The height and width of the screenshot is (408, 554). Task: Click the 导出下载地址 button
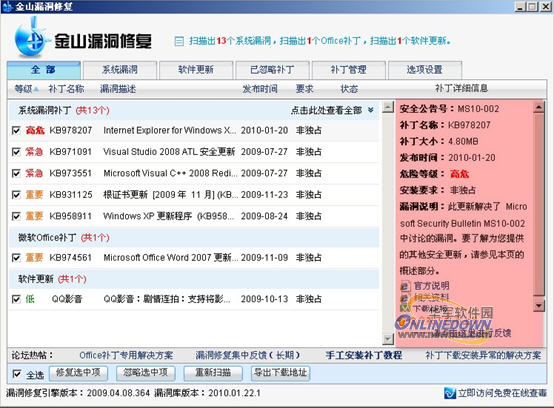pyautogui.click(x=281, y=373)
